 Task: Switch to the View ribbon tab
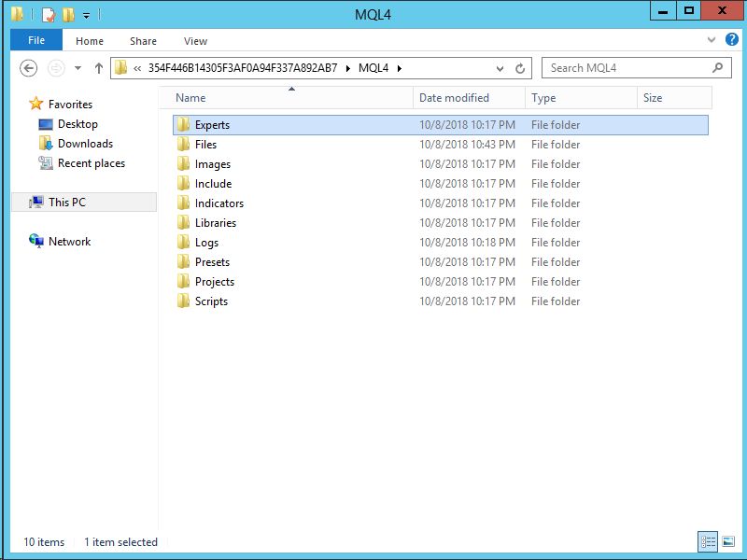coord(195,41)
